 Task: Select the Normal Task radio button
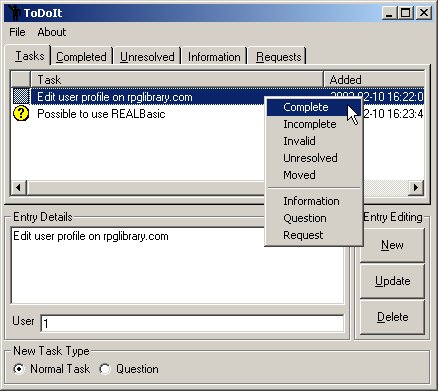tap(19, 369)
